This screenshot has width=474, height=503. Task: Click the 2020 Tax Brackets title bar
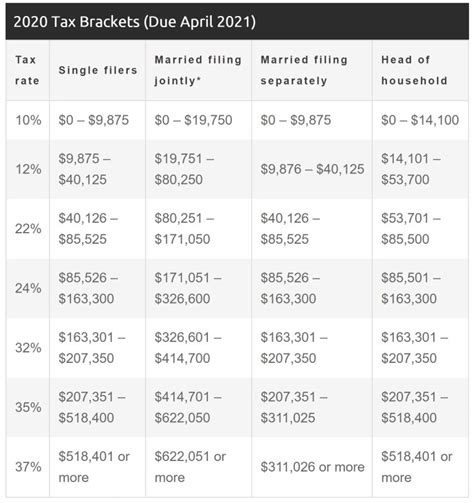[x=237, y=22]
